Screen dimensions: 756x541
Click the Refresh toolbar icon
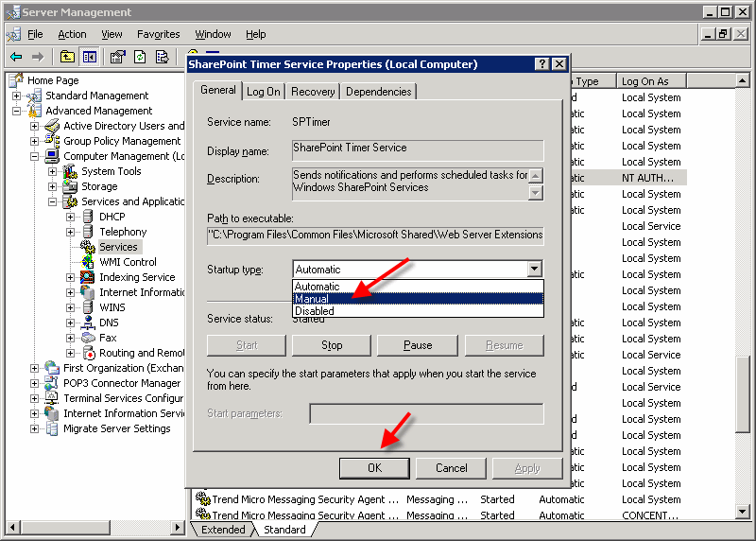tap(140, 57)
